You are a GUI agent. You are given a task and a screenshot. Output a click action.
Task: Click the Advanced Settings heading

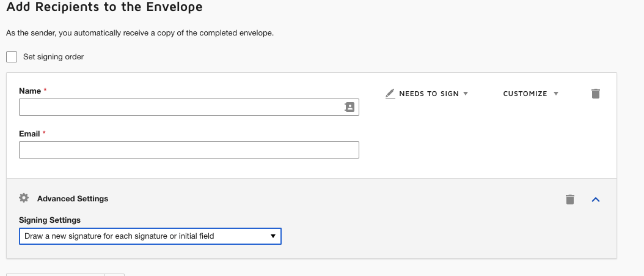[72, 199]
